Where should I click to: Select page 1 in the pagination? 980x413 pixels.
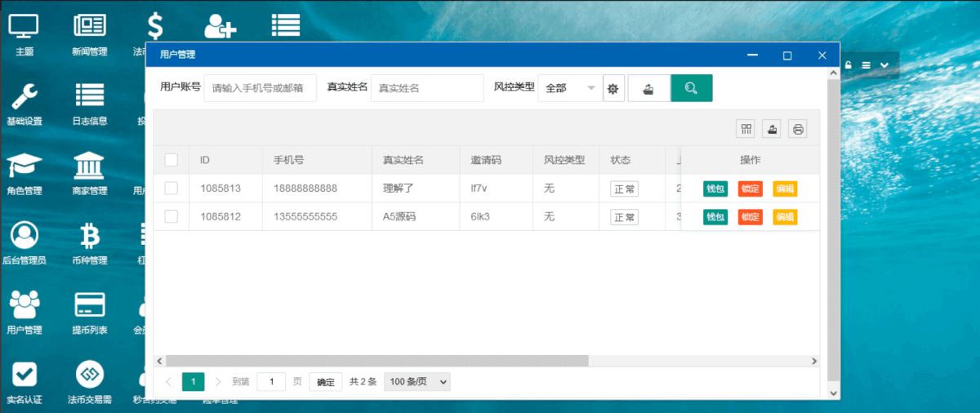pyautogui.click(x=193, y=382)
